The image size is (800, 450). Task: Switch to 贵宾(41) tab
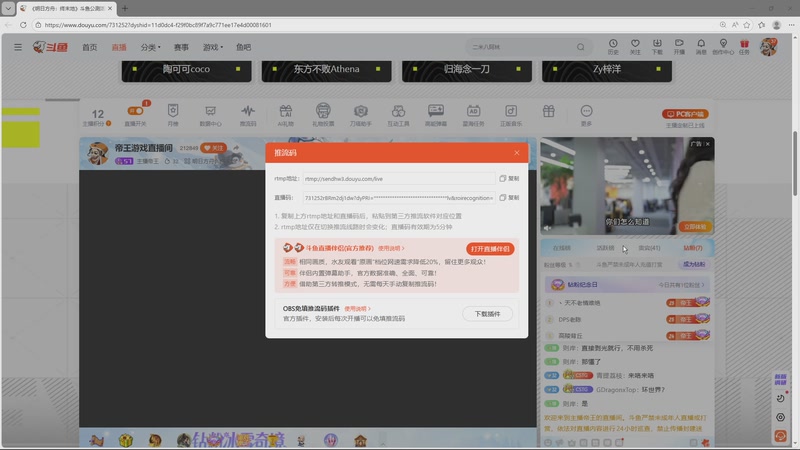(649, 248)
